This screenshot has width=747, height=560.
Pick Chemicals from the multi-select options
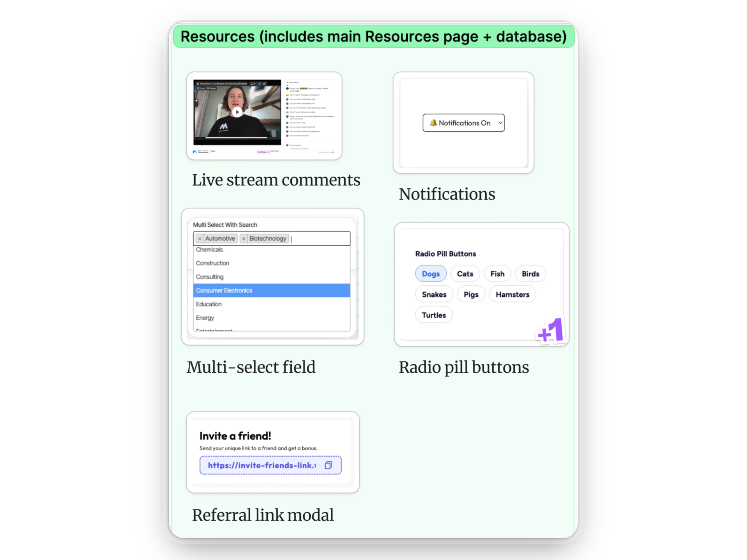209,250
